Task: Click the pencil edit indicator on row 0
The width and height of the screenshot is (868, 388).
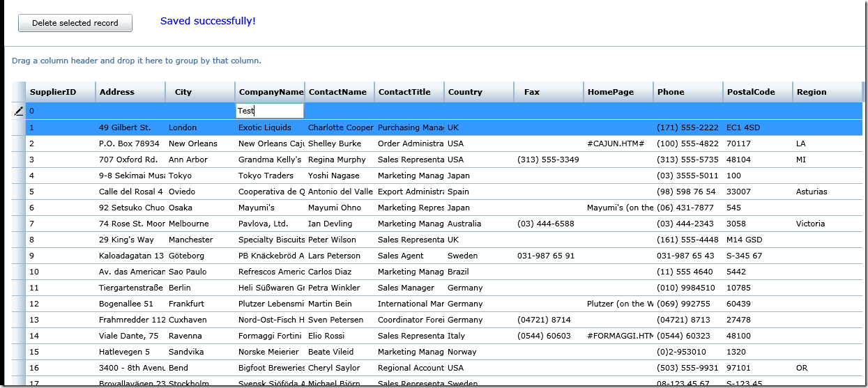Action: coord(19,111)
